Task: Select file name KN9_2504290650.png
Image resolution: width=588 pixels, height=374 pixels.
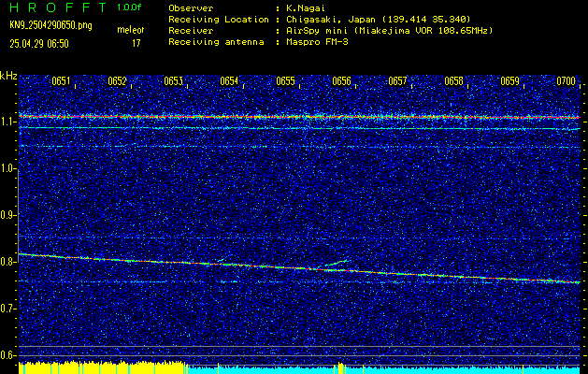Action: click(x=50, y=26)
